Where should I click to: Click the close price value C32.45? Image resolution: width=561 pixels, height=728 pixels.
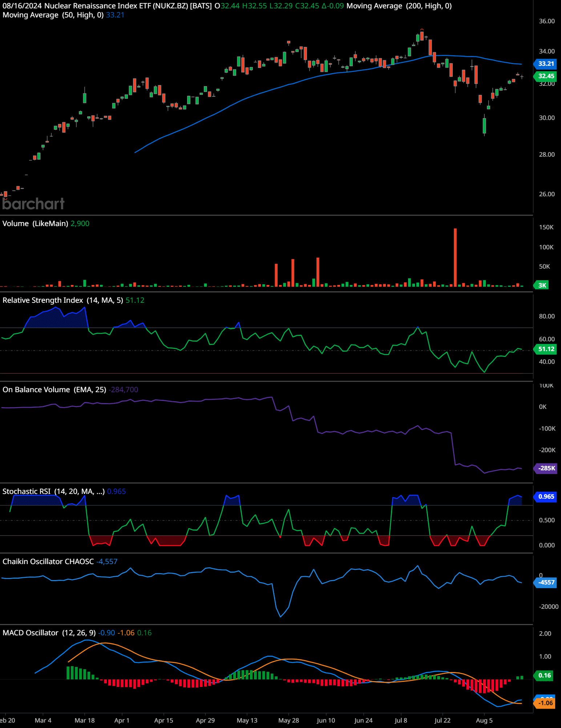coord(307,6)
